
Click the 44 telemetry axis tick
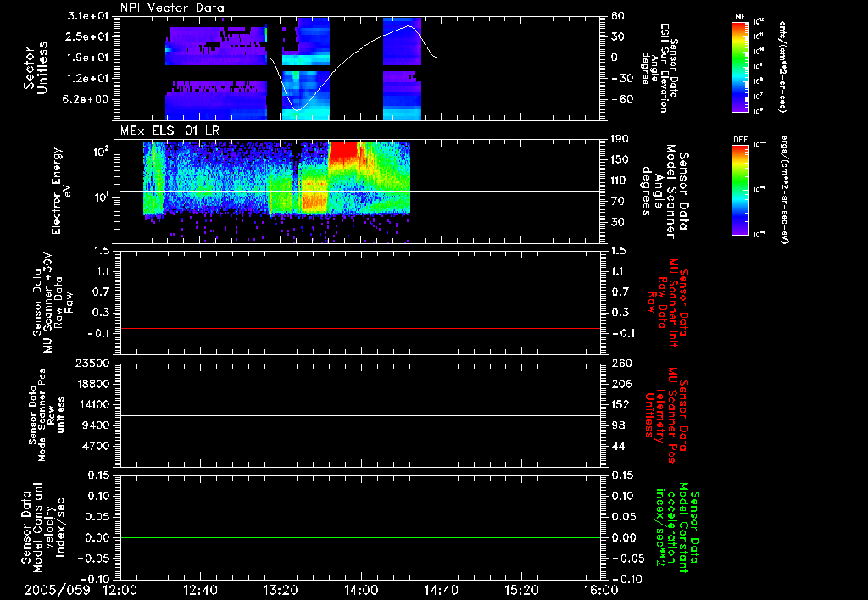tap(618, 446)
